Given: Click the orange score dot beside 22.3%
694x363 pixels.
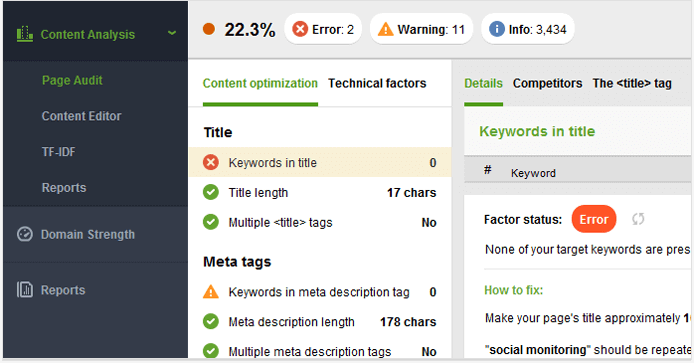Looking at the screenshot, I should (x=209, y=29).
